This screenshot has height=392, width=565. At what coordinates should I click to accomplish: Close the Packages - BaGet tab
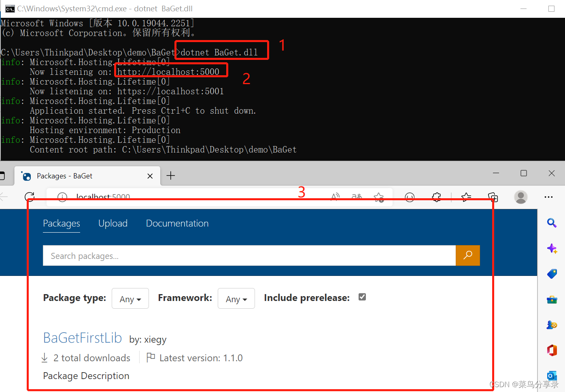[150, 176]
